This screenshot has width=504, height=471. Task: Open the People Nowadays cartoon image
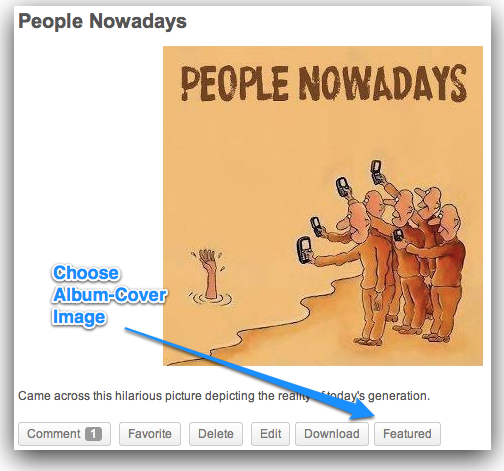click(x=323, y=206)
